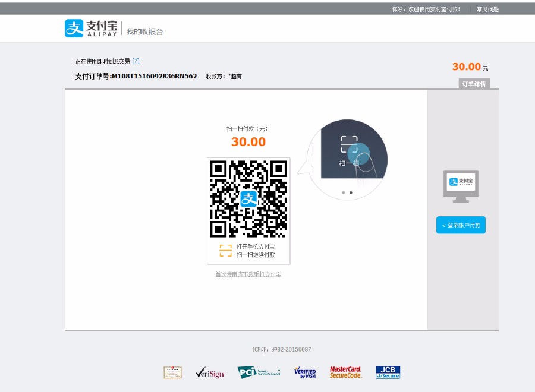Click the orange 30.00 above QR code

point(248,142)
